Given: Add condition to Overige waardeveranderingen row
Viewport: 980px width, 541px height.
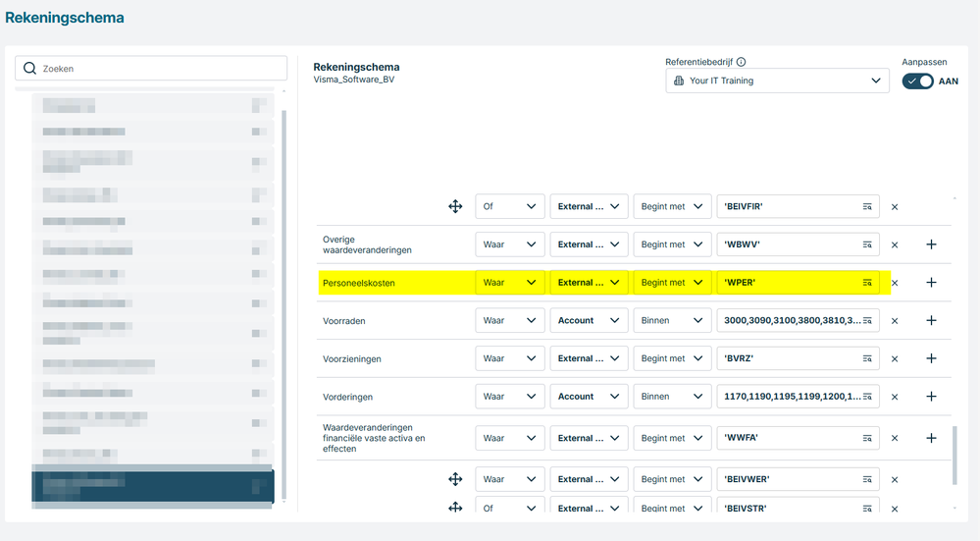Looking at the screenshot, I should (931, 244).
